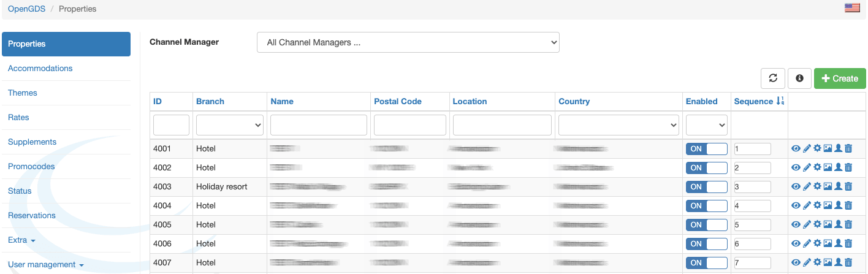The image size is (868, 274).
Task: Turn off Enabled switch for property 4007
Action: pyautogui.click(x=706, y=263)
